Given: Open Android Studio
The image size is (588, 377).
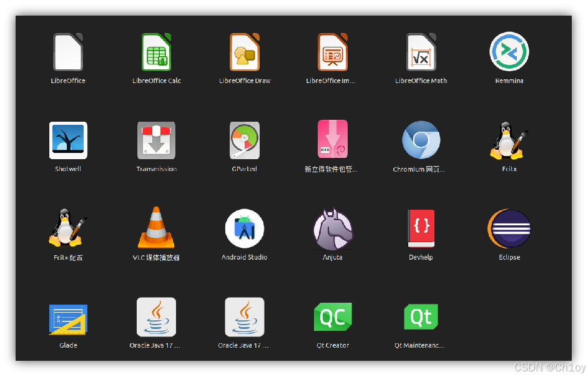Looking at the screenshot, I should click(245, 228).
